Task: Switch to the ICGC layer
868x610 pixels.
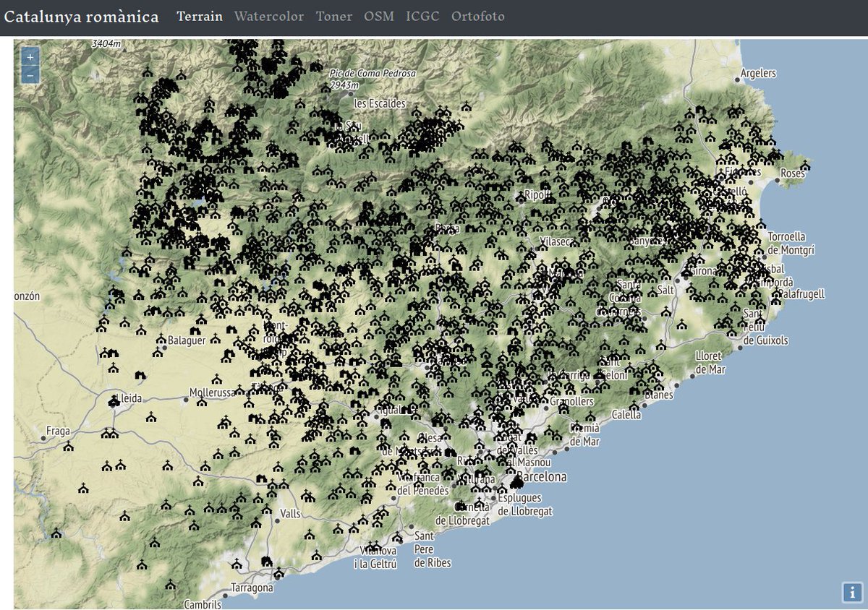Action: click(422, 17)
